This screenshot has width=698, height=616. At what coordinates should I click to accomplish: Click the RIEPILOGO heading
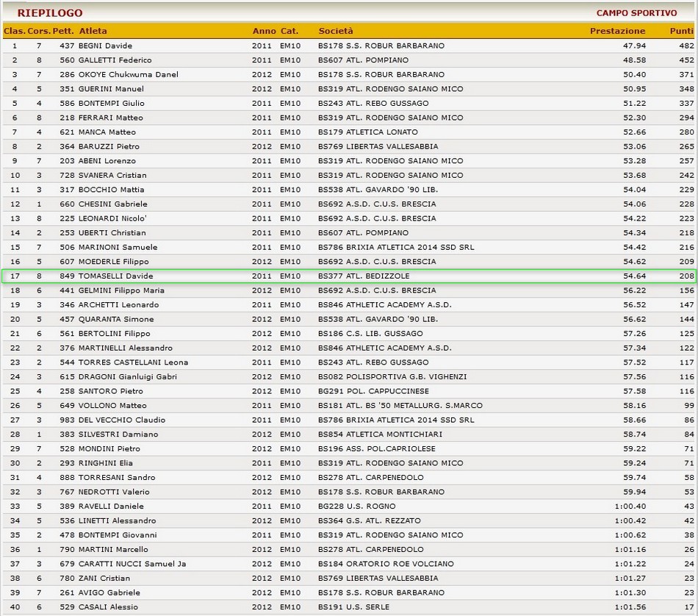click(50, 13)
